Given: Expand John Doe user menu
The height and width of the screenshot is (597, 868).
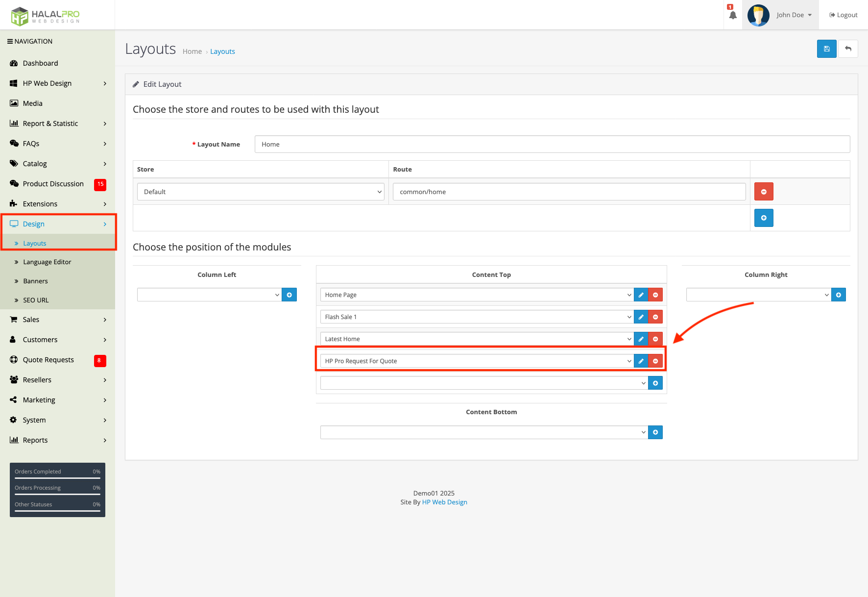Looking at the screenshot, I should [x=794, y=15].
